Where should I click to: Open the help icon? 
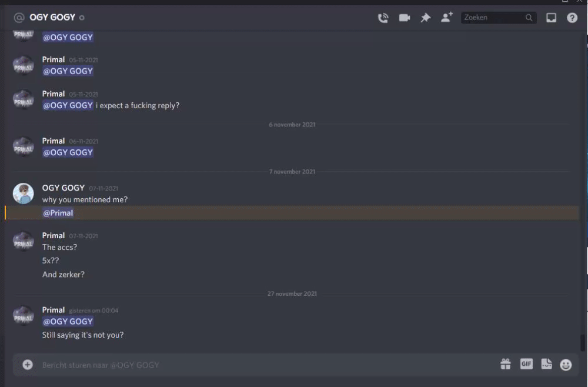tap(572, 18)
